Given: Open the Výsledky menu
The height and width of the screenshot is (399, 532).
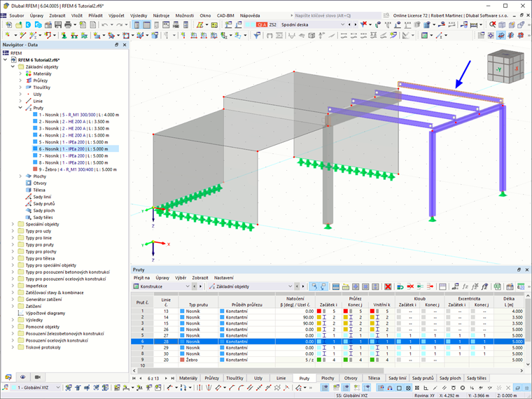Looking at the screenshot, I should click(139, 15).
